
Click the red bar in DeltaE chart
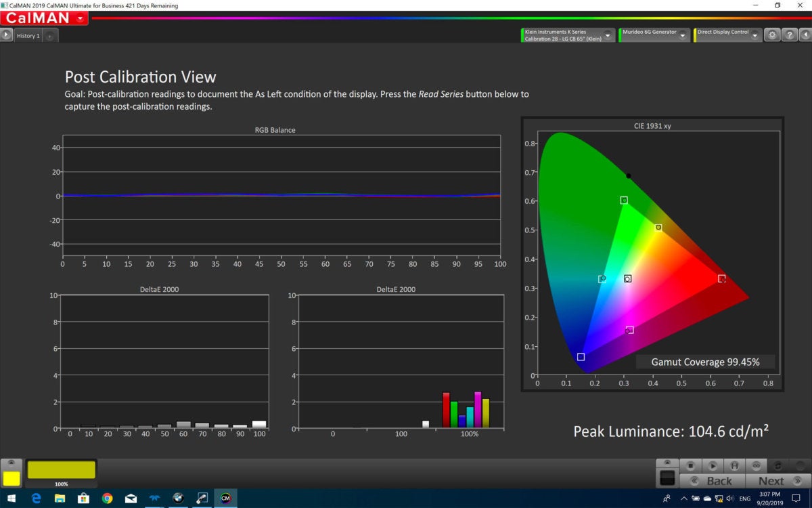[x=446, y=410]
